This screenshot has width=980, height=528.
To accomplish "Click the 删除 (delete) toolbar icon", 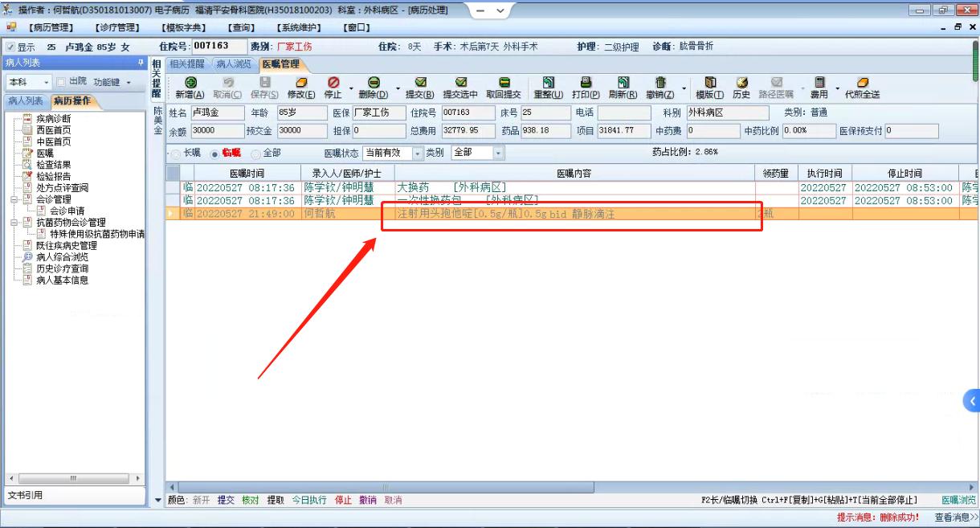I will tap(374, 83).
